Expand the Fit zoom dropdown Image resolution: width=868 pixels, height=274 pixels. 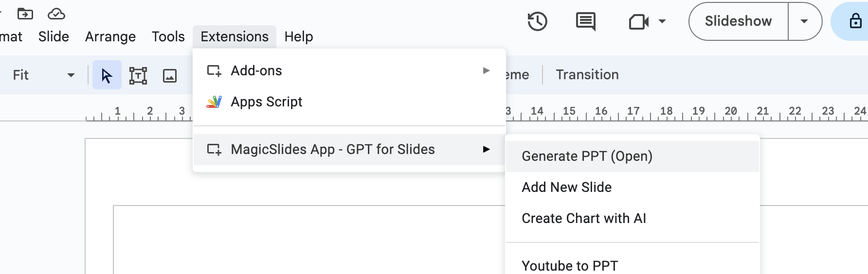click(x=71, y=75)
